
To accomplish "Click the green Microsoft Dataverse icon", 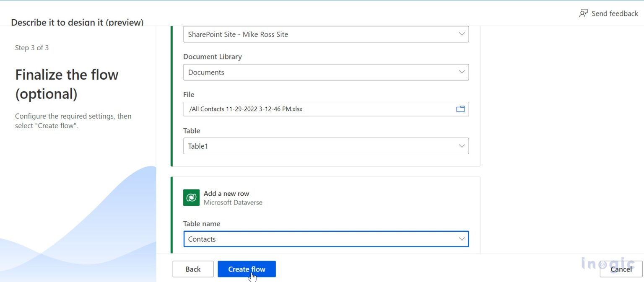I will pyautogui.click(x=191, y=197).
